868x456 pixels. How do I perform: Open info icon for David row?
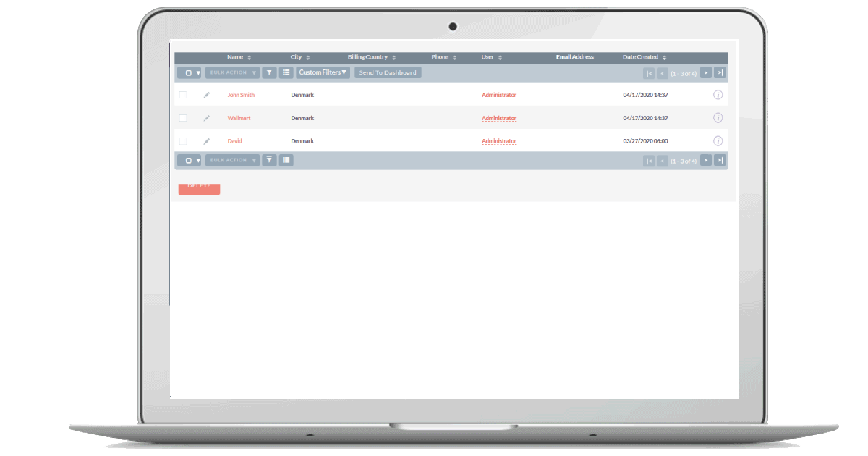[x=718, y=141]
